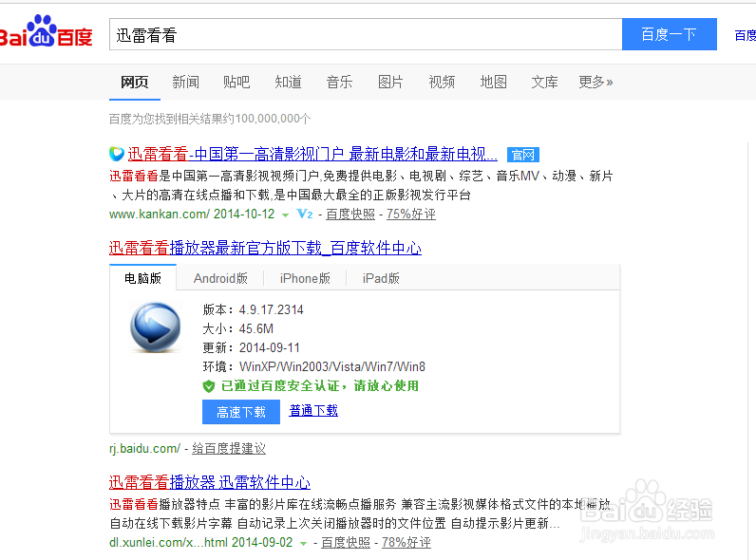Click the 75%好评 rating link
The height and width of the screenshot is (560, 756).
(411, 214)
